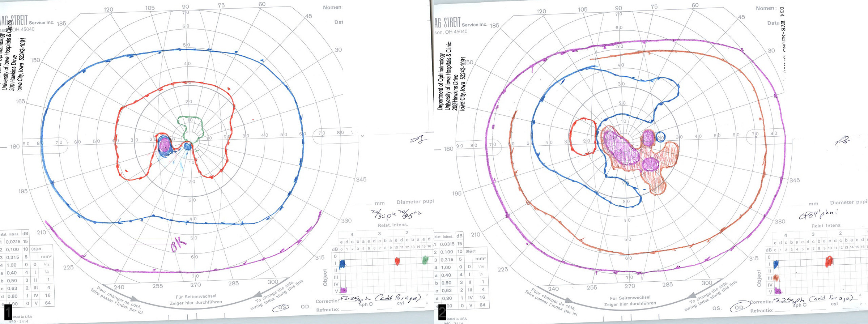Click the red oval isopter in right chart
The image size is (868, 324).
[x=583, y=136]
